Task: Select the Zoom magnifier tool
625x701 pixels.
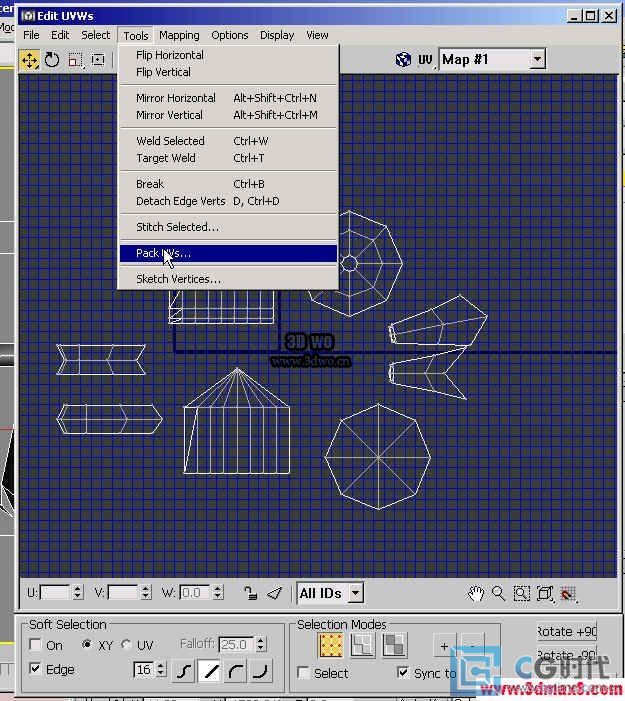Action: (x=498, y=594)
